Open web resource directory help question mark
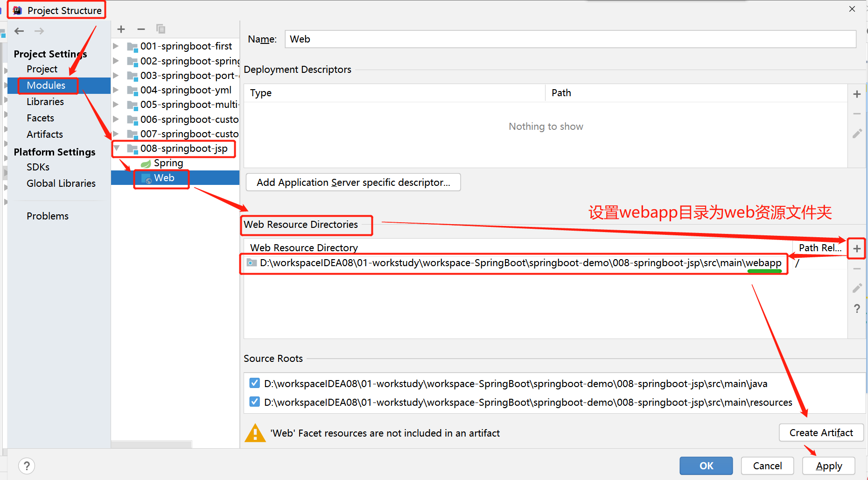 857,309
